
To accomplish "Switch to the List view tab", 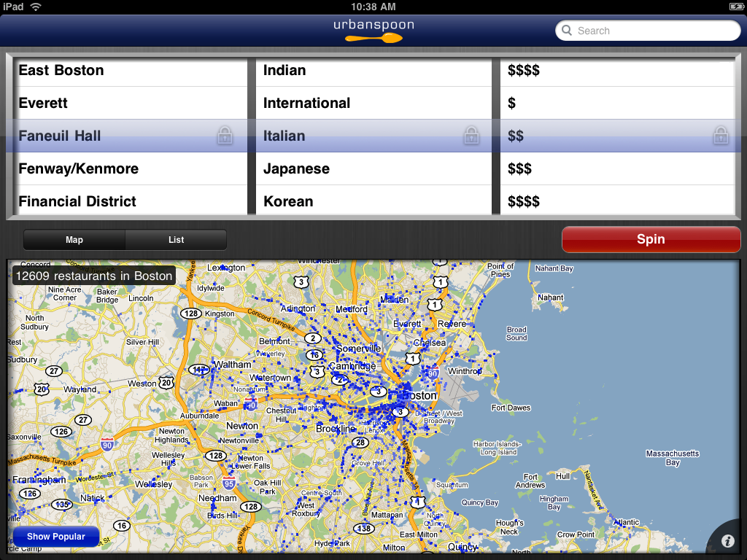I will pos(176,240).
